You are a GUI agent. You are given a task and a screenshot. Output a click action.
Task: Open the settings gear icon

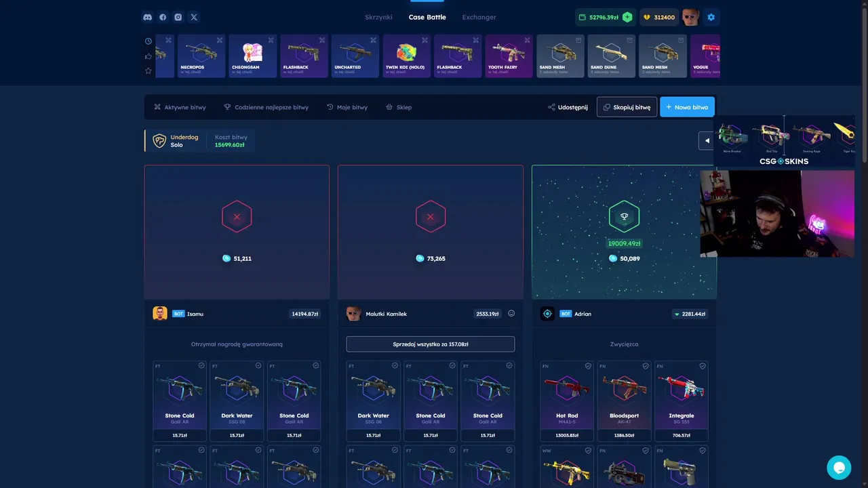[711, 17]
